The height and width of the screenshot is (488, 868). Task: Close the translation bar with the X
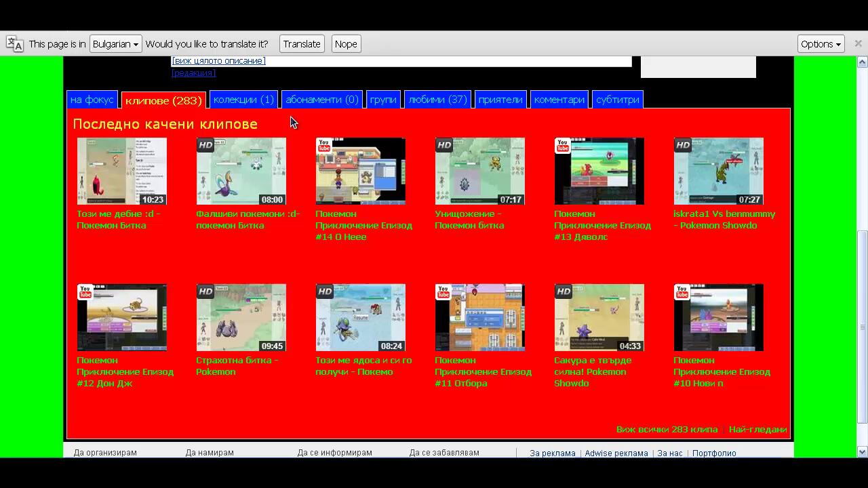858,43
